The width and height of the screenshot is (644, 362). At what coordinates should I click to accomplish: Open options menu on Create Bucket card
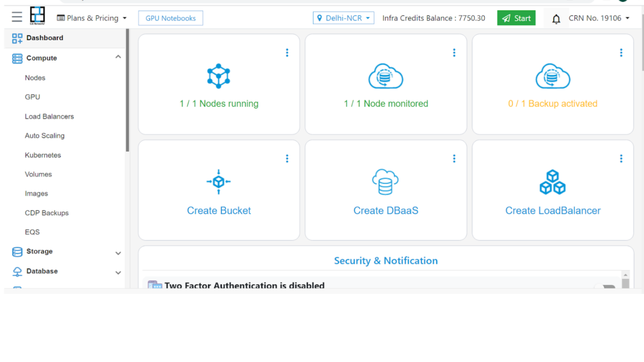click(287, 158)
